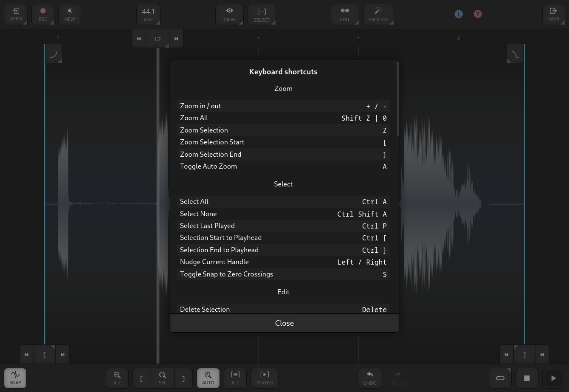This screenshot has height=392, width=569.
Task: Click the shortcuts dialog scrollbar thumb
Action: (x=398, y=99)
